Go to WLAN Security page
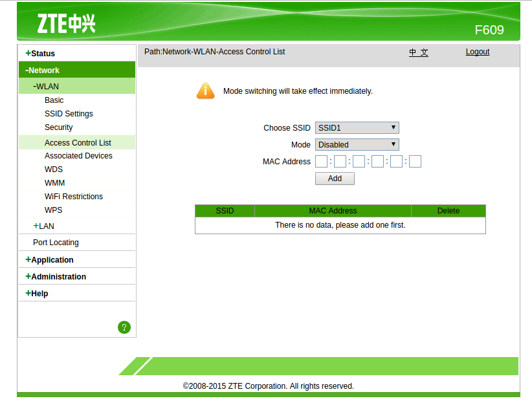The width and height of the screenshot is (532, 403). tap(58, 127)
